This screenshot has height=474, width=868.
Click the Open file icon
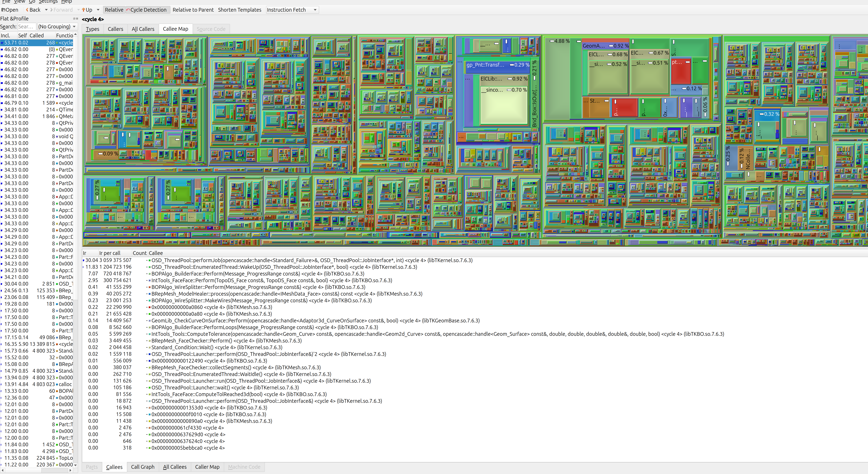[x=3, y=10]
